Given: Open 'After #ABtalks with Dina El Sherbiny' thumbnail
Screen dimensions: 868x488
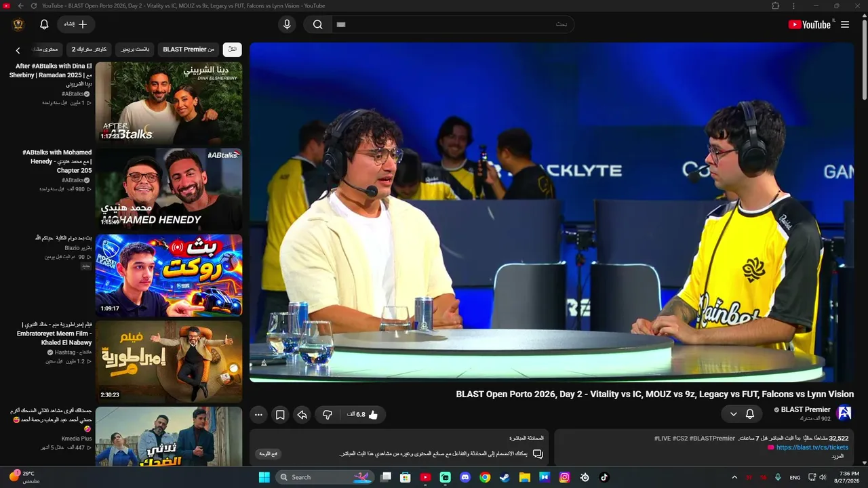Looking at the screenshot, I should [x=169, y=102].
